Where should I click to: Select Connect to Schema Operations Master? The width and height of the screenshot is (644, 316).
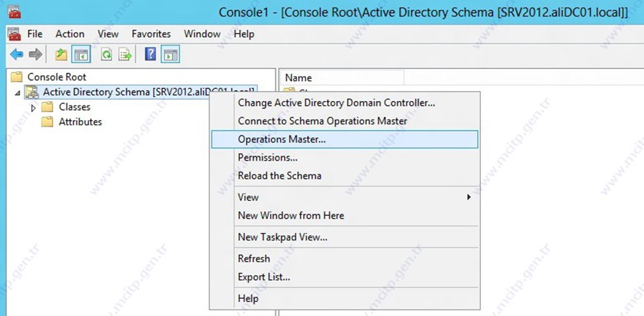tap(344, 121)
